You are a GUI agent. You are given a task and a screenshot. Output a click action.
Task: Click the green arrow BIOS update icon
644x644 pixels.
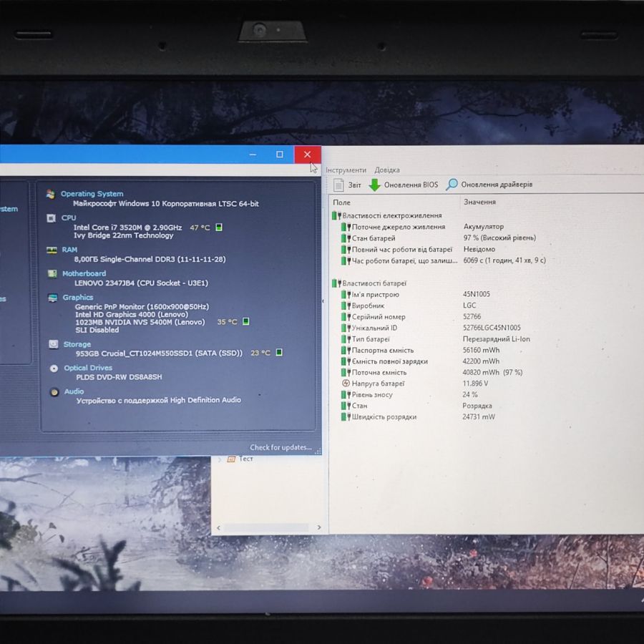[374, 185]
